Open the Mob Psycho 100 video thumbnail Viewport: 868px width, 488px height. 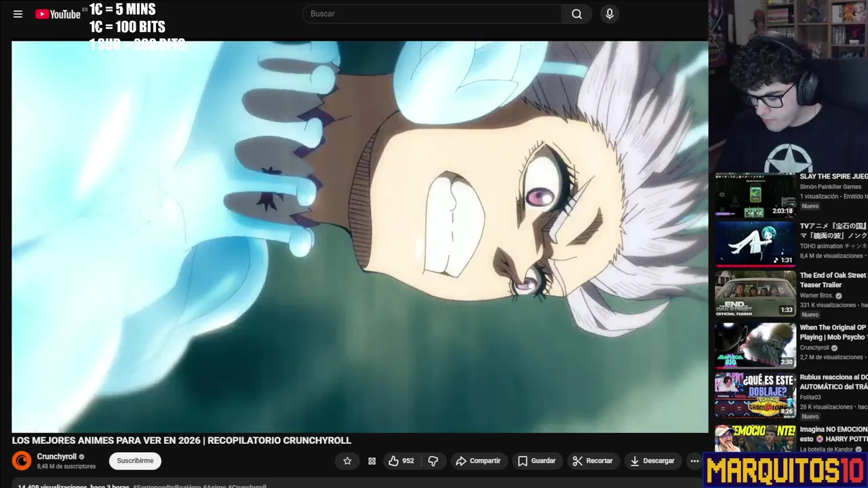tap(755, 345)
